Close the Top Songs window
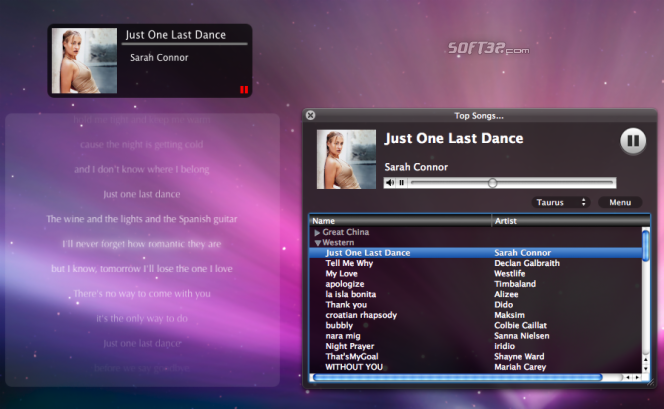This screenshot has height=409, width=664. [x=310, y=115]
